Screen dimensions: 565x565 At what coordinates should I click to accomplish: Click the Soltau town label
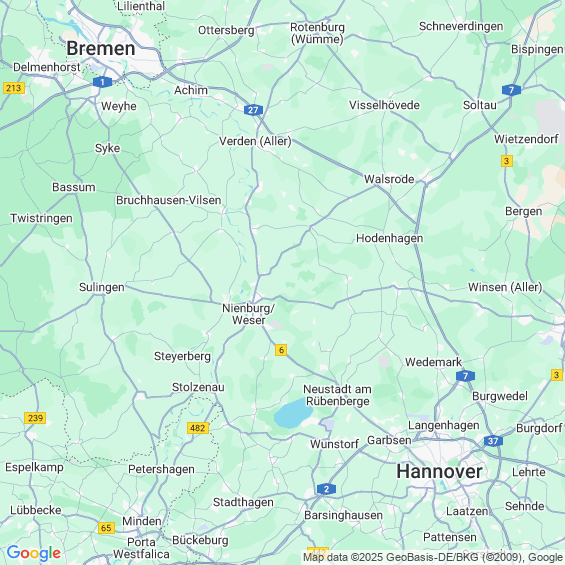click(x=480, y=105)
